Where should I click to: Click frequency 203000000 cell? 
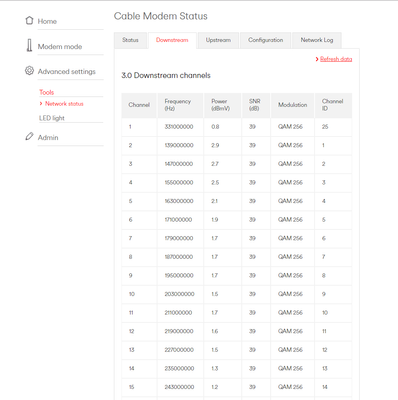179,294
